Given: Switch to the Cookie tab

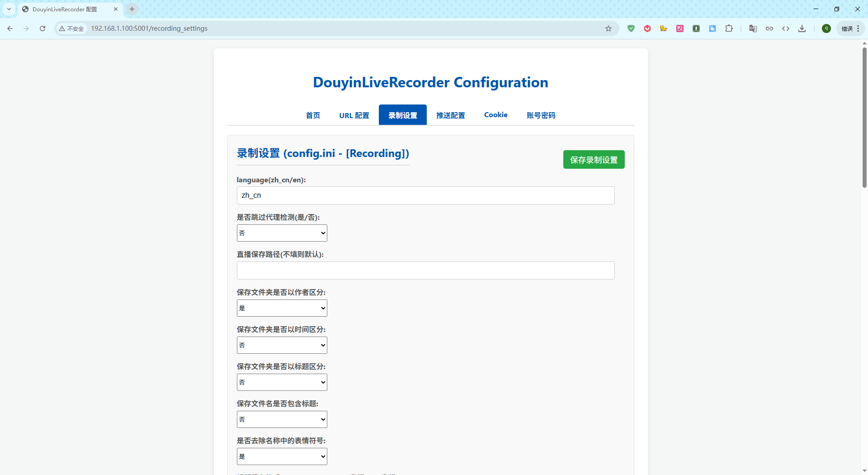Looking at the screenshot, I should pos(495,115).
